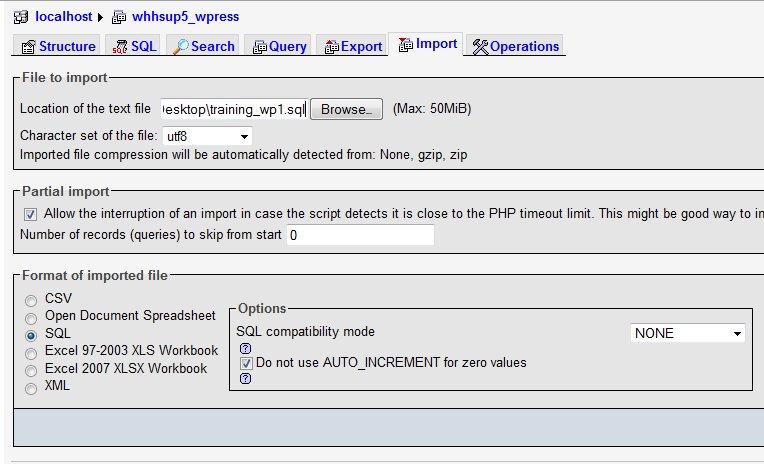Switch to the SQL tab

133,46
